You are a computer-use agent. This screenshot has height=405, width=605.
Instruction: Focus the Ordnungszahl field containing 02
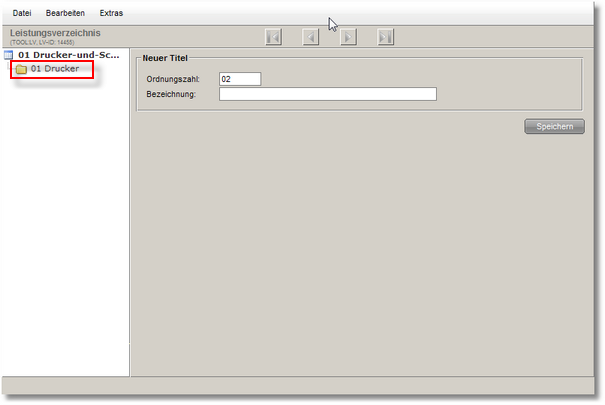pyautogui.click(x=240, y=79)
